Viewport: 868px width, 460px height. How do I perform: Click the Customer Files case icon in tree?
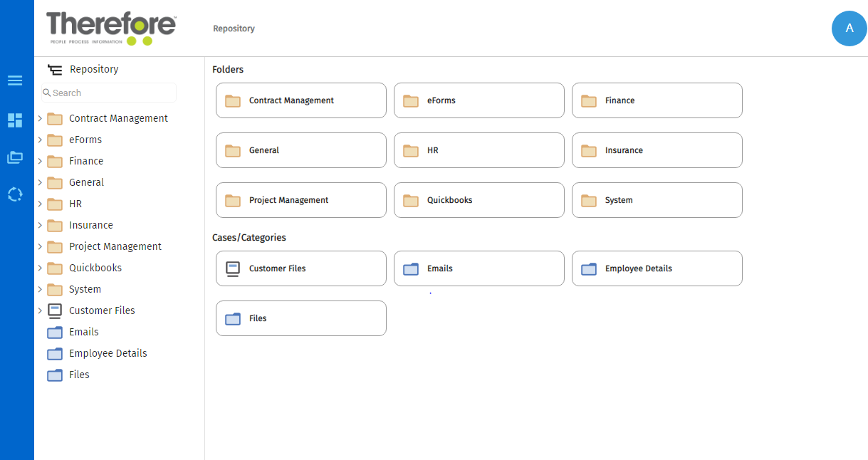point(55,310)
